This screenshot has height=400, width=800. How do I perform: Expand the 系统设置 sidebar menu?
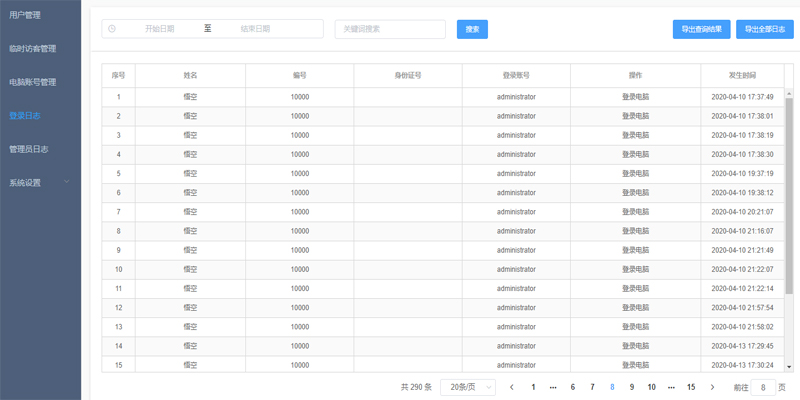tap(40, 183)
